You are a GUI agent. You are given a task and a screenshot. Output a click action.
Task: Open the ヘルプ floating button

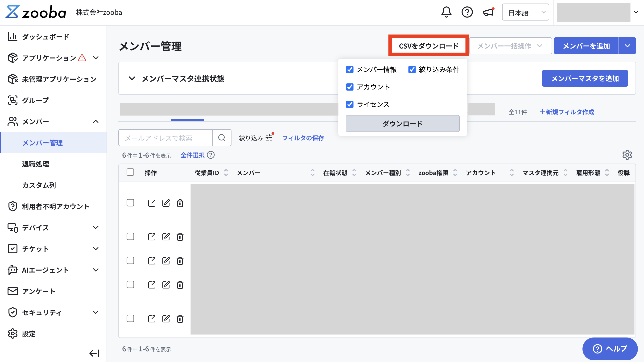click(x=610, y=349)
